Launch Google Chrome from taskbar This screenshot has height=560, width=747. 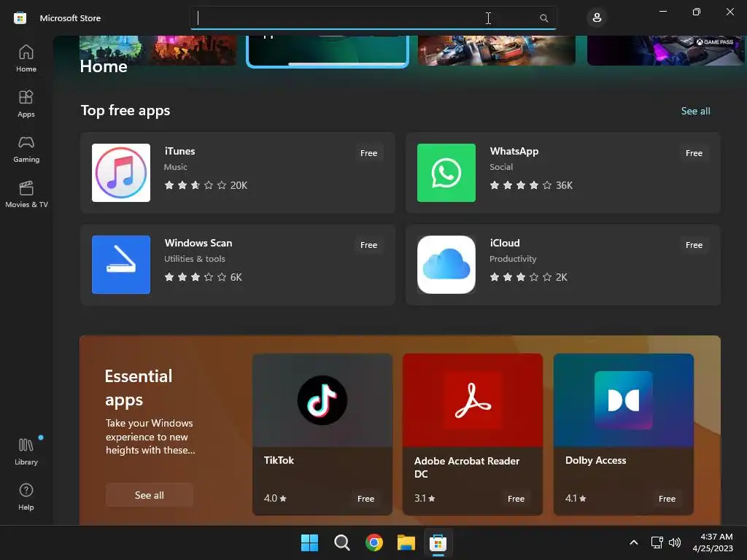[x=374, y=542]
